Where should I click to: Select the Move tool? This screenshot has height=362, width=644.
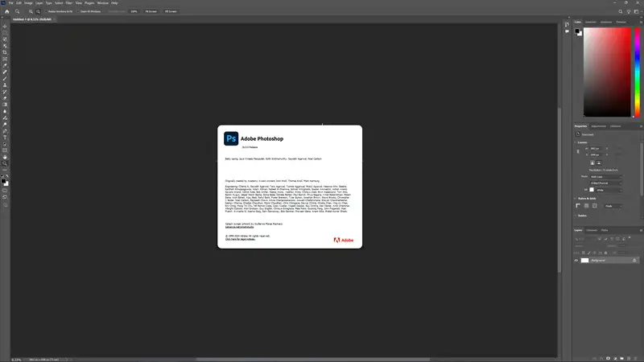click(x=5, y=27)
